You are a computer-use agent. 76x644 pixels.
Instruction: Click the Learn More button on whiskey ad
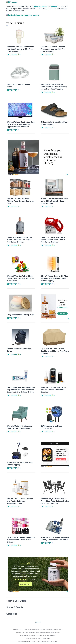click(62, 313)
